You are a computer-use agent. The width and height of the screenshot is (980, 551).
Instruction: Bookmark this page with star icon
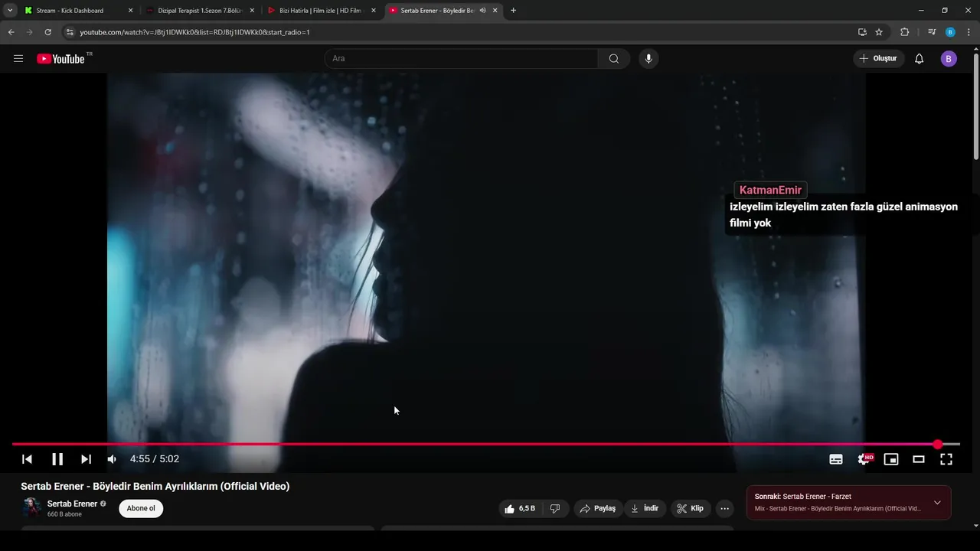pos(879,32)
